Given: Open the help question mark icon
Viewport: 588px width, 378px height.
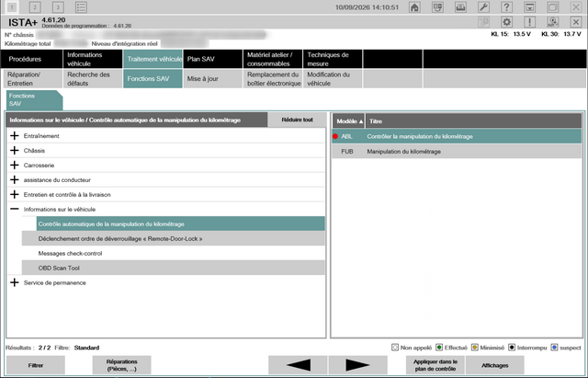Looking at the screenshot, I should (506, 7).
